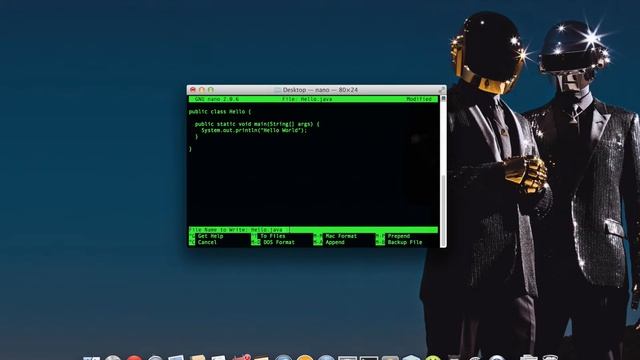Click the 'Cancel' shortcut label
The height and width of the screenshot is (360, 640).
[207, 242]
